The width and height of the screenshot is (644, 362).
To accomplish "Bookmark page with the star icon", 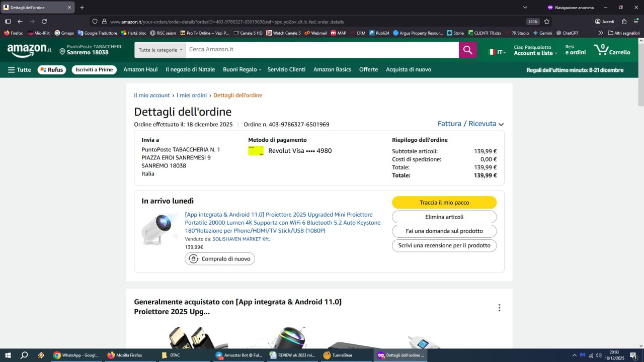I will tap(547, 22).
